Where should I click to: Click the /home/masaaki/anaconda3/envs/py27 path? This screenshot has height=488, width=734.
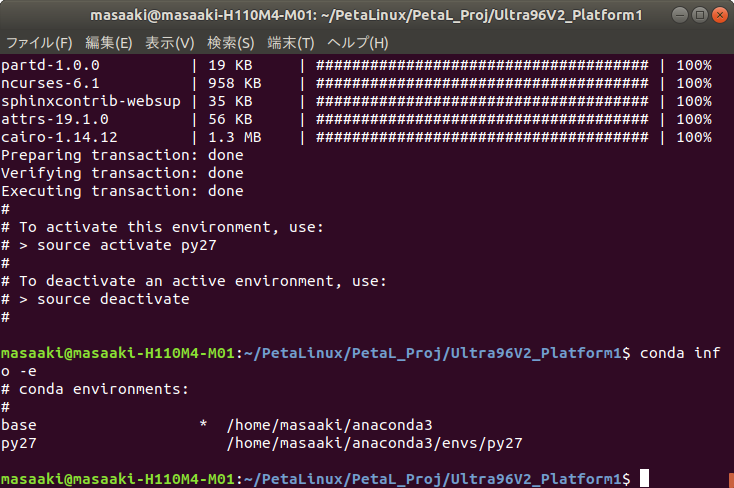click(374, 443)
